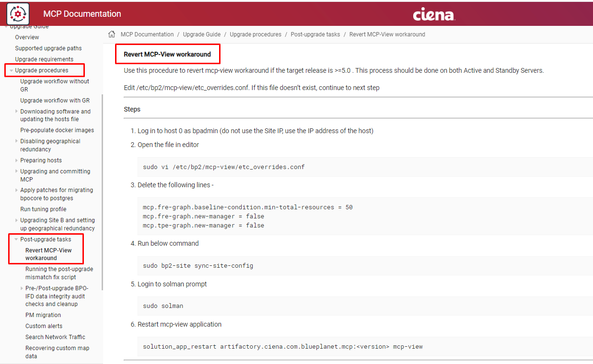Open Pre-populate docker images
Viewport: 593px width, 364px height.
57,130
